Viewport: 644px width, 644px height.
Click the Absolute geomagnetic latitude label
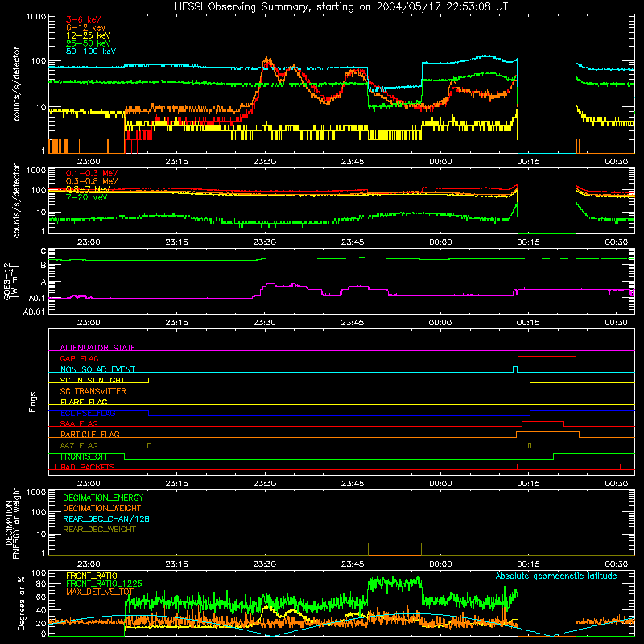(556, 576)
